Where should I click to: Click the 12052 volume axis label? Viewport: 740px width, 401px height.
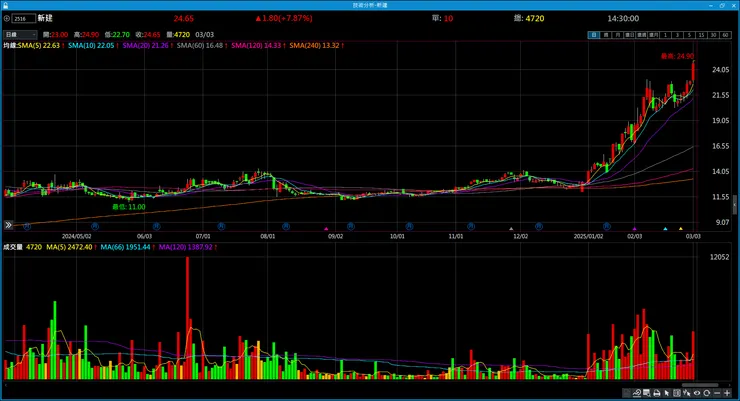719,257
